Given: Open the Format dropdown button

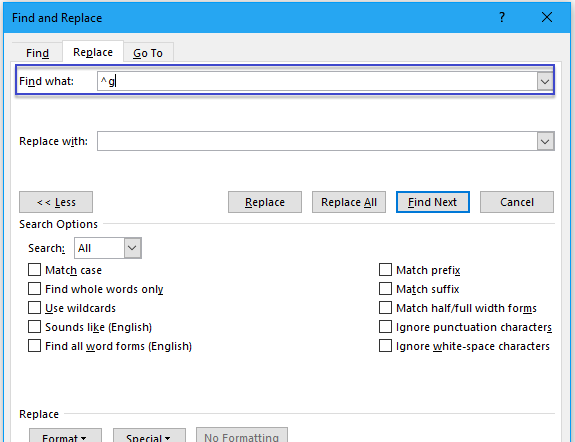Looking at the screenshot, I should tap(65, 435).
